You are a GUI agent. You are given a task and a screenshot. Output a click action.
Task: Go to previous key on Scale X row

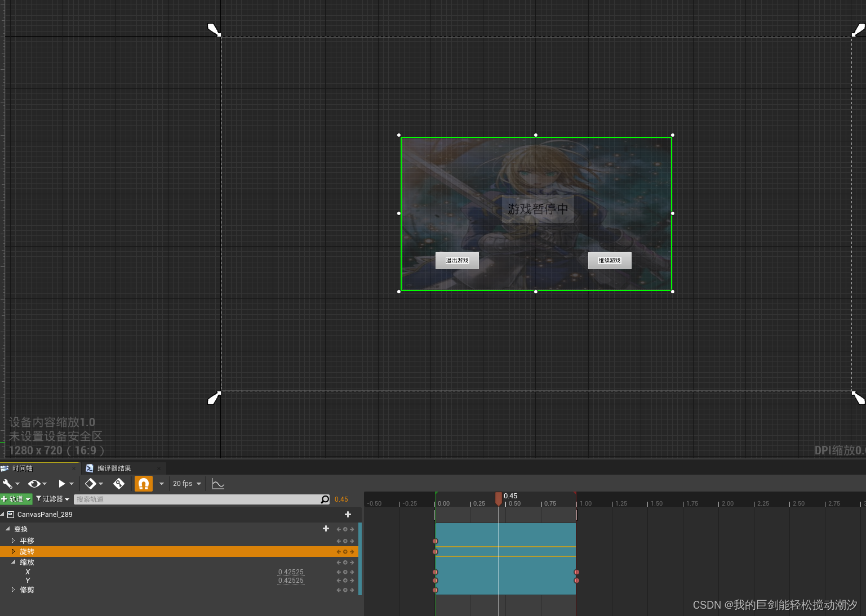339,572
